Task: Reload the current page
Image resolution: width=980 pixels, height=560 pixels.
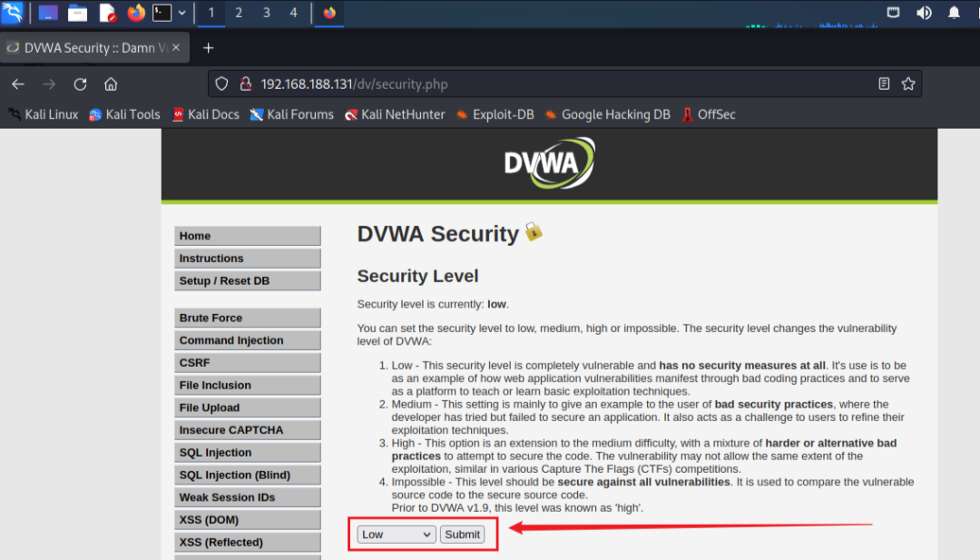Action: [80, 84]
